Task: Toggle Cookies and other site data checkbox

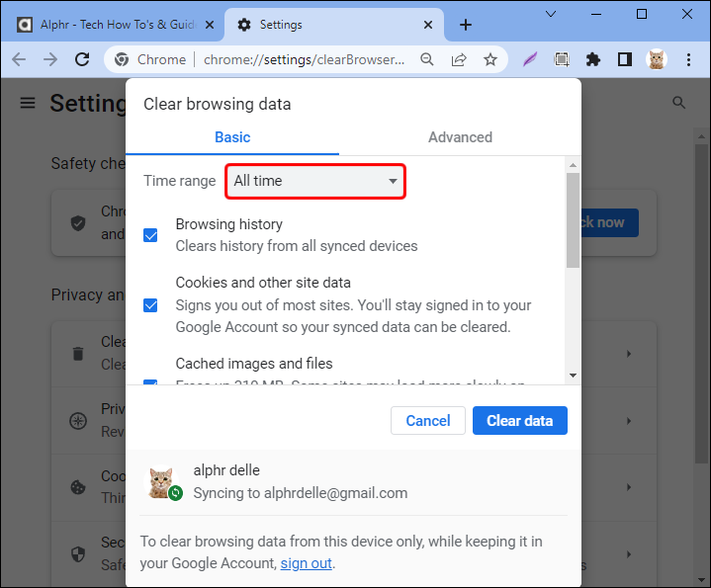Action: [151, 304]
